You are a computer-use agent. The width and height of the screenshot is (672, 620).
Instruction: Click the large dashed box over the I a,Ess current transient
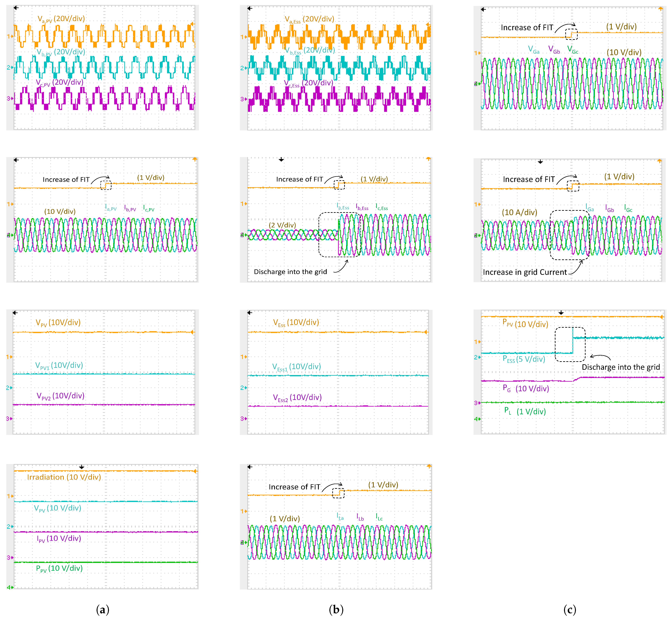[x=340, y=235]
